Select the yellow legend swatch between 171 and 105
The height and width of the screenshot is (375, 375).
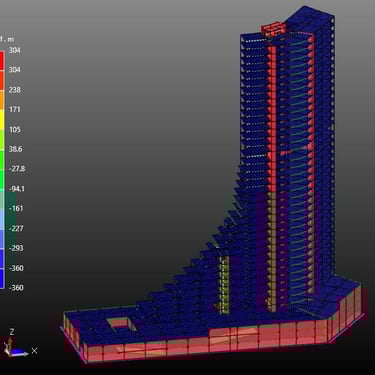(x=2, y=119)
